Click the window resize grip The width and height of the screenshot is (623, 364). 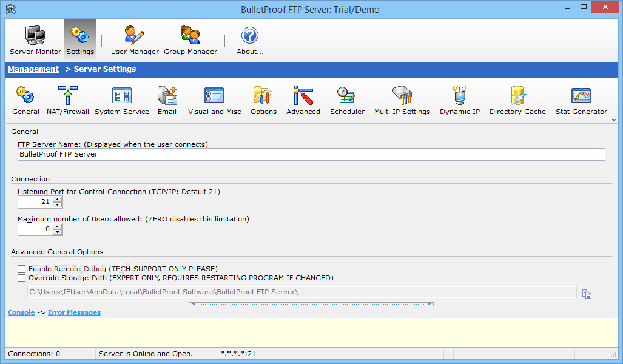coord(613,354)
